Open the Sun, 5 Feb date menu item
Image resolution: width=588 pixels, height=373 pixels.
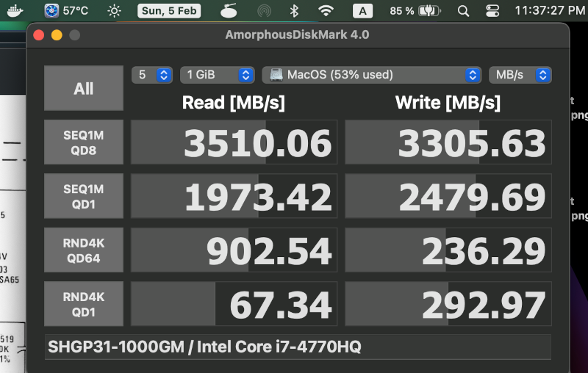169,11
